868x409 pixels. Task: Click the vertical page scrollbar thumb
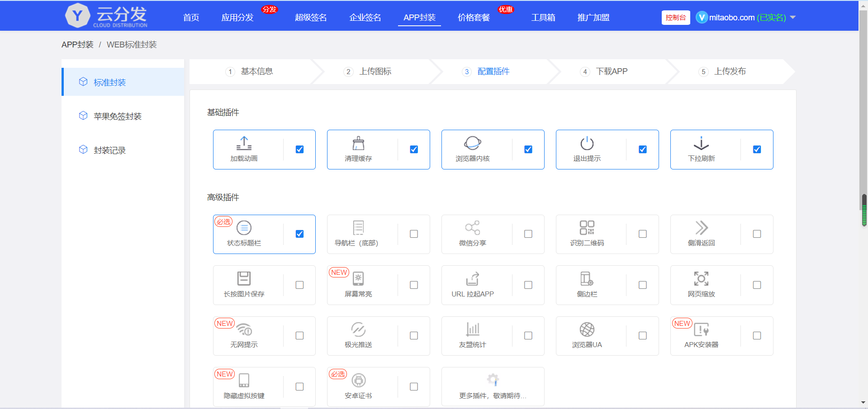point(864,210)
